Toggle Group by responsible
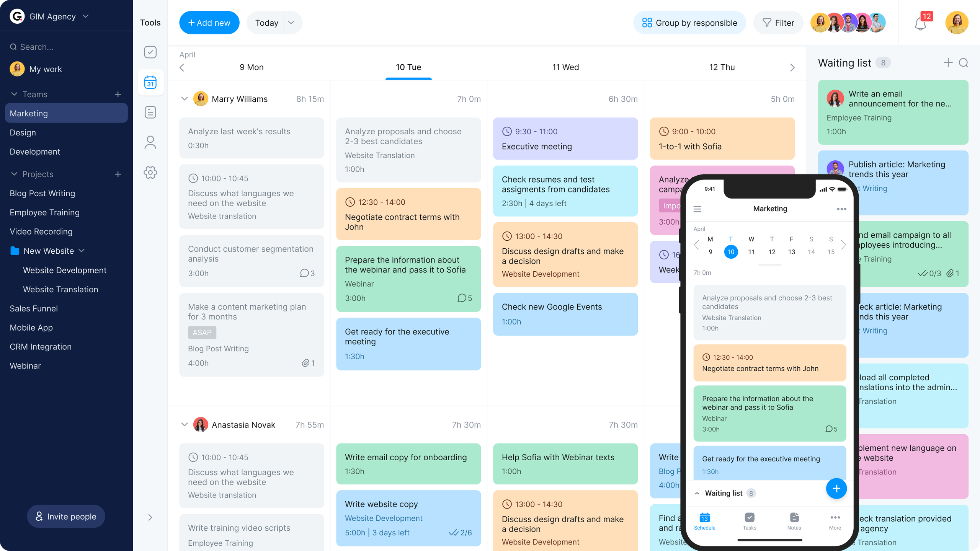The width and height of the screenshot is (980, 551). point(689,23)
